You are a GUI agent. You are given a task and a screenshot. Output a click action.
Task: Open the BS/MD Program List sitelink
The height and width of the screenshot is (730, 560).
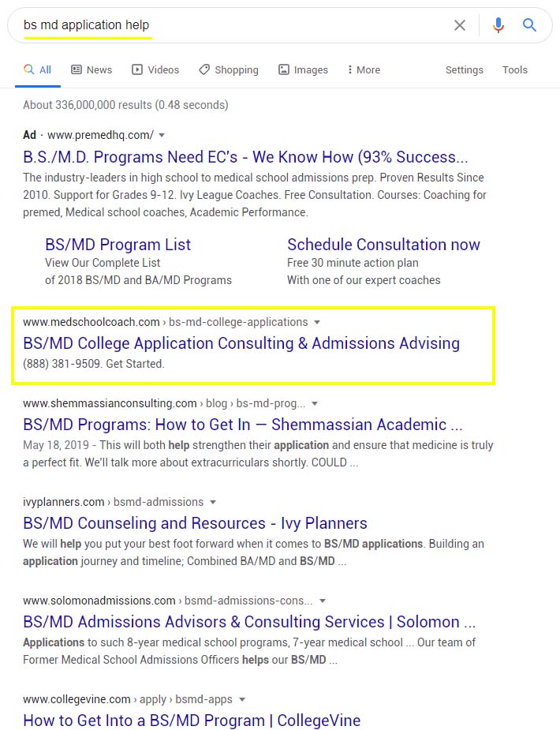point(118,245)
